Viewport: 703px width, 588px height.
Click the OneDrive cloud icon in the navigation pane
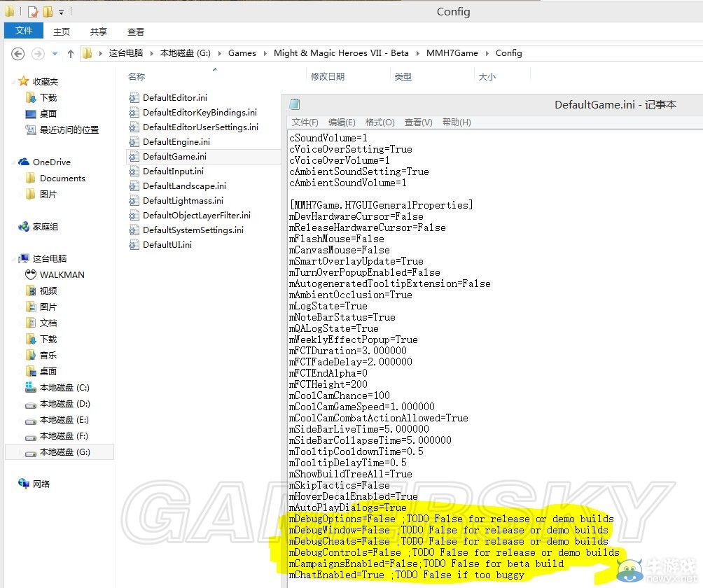(24, 162)
